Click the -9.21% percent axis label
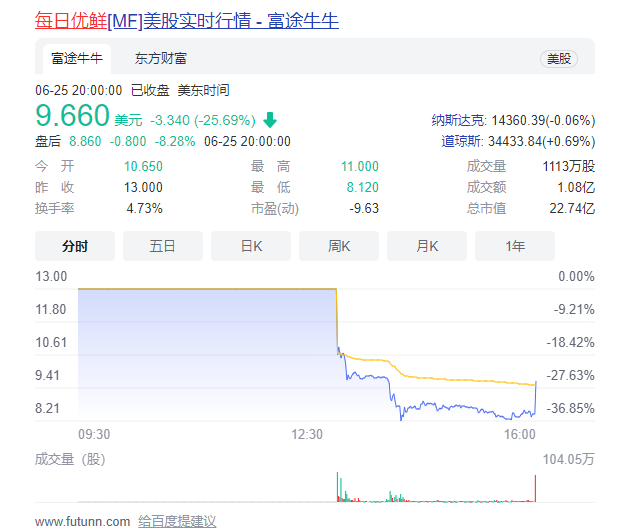 pos(574,309)
